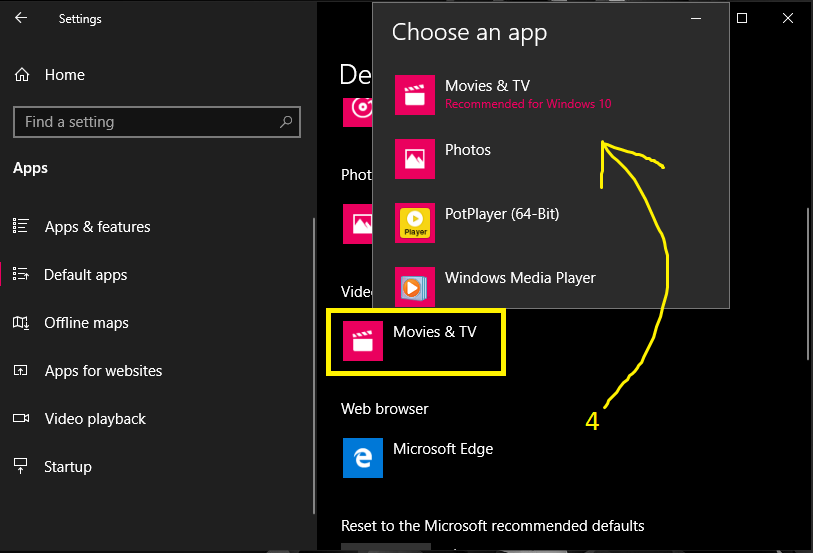This screenshot has width=813, height=553.
Task: Click the blue Microsoft Edge icon
Action: point(363,458)
